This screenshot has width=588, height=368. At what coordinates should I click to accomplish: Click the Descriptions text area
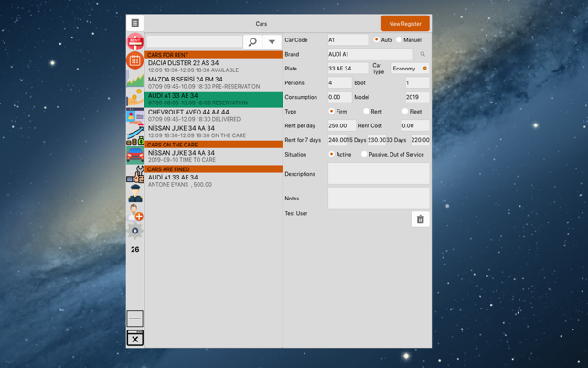(x=379, y=174)
